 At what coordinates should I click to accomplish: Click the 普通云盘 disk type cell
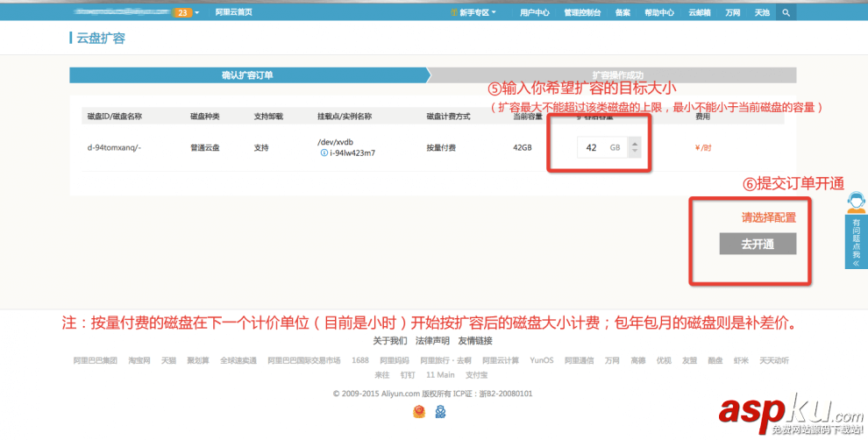click(x=205, y=148)
